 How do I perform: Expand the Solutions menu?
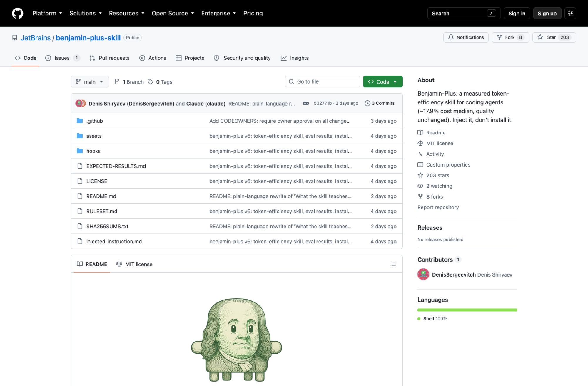point(86,13)
